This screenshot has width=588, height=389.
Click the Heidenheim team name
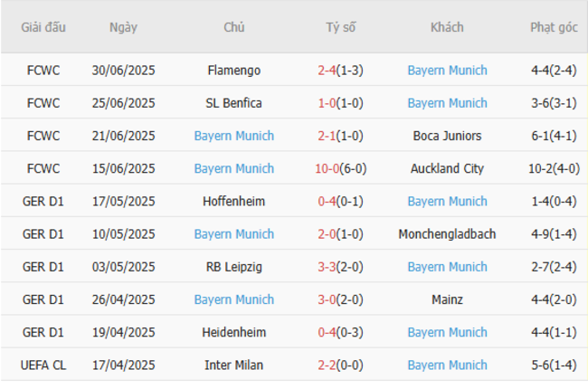[233, 333]
